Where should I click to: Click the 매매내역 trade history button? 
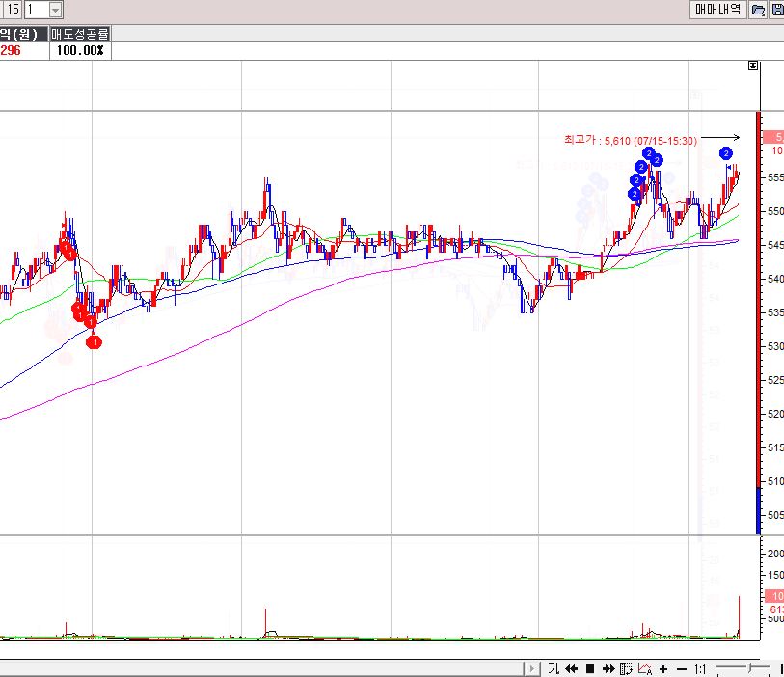click(x=718, y=9)
